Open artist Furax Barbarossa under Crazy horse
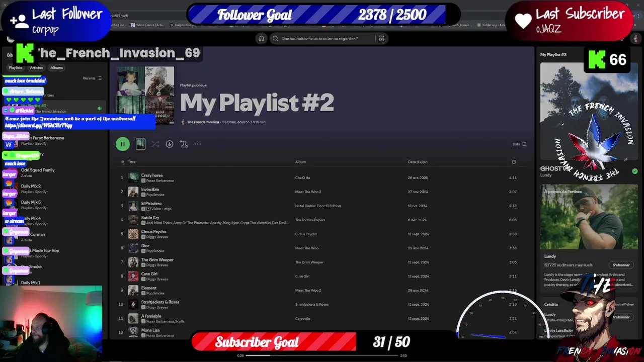 coord(160,180)
